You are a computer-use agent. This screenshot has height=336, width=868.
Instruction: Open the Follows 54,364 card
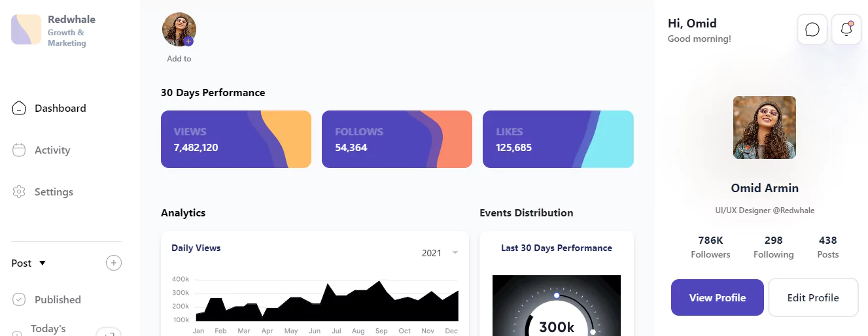(397, 139)
